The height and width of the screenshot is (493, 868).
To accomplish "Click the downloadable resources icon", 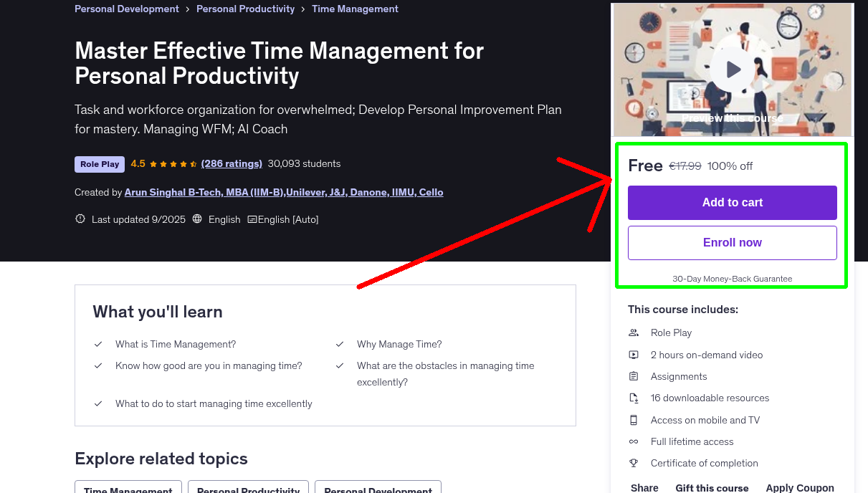I will tap(634, 398).
